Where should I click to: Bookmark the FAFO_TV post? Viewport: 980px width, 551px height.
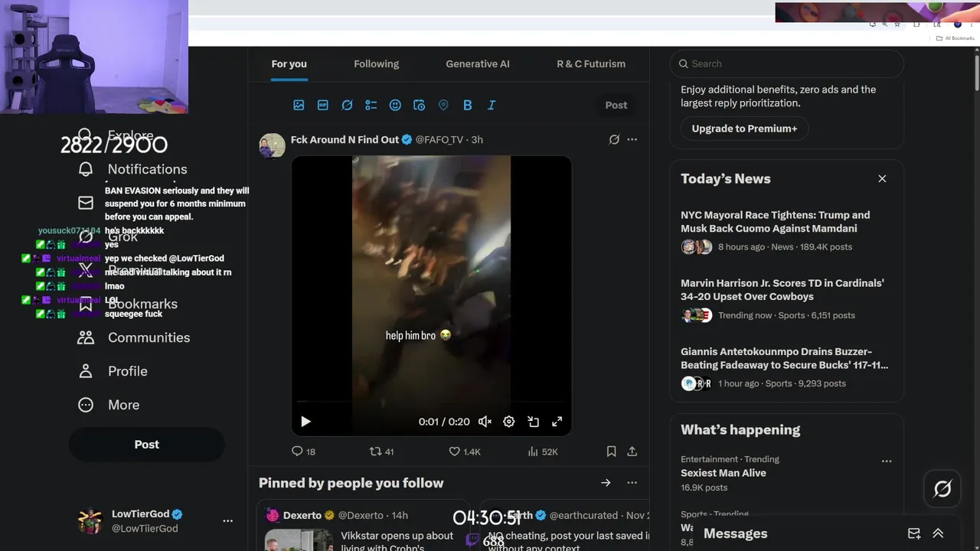tap(611, 452)
